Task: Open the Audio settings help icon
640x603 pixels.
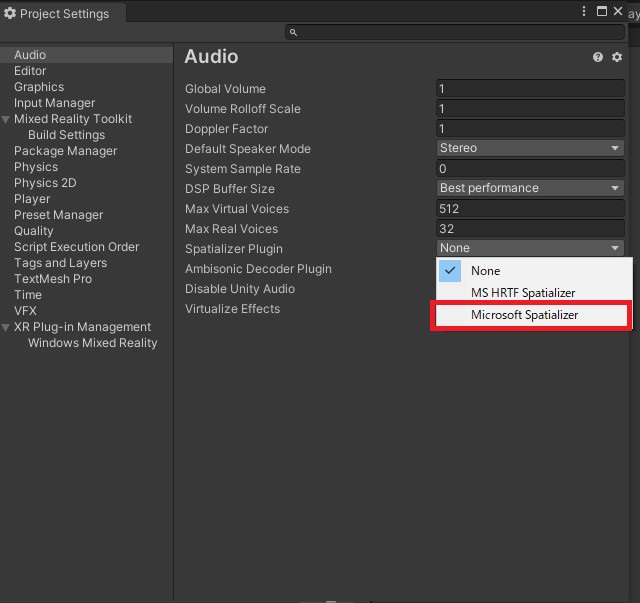Action: tap(598, 57)
